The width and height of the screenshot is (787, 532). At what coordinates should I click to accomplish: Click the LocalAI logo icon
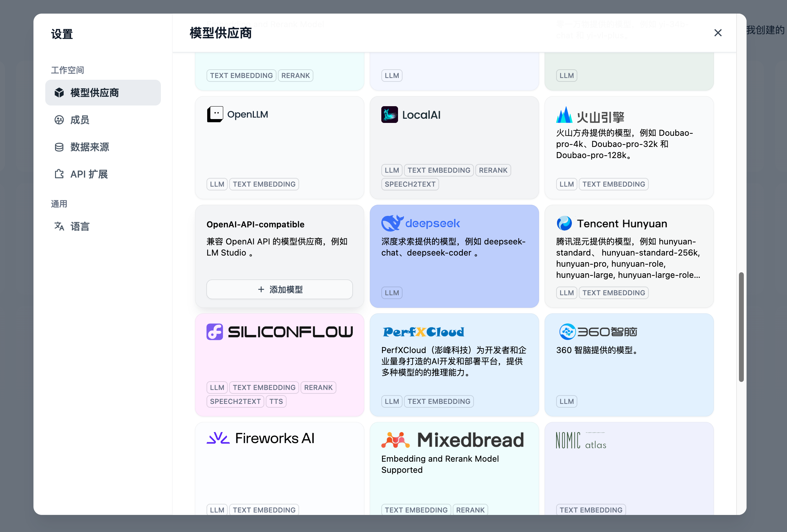pos(390,115)
